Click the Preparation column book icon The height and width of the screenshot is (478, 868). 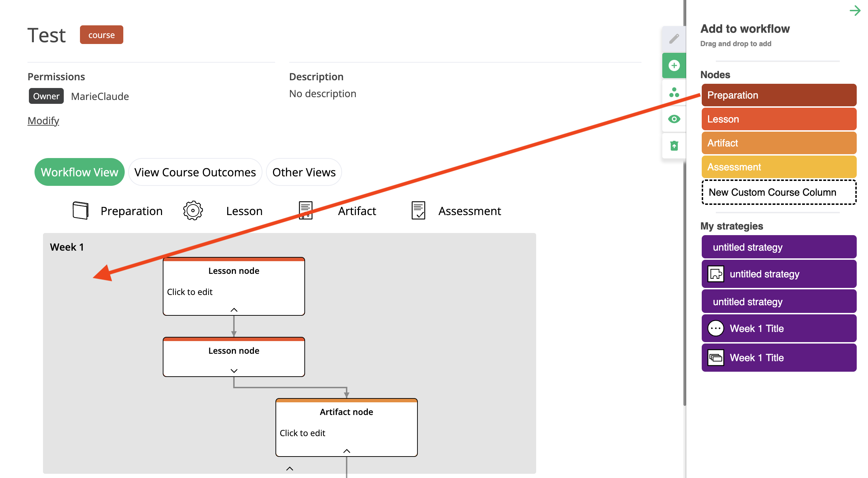[80, 210]
